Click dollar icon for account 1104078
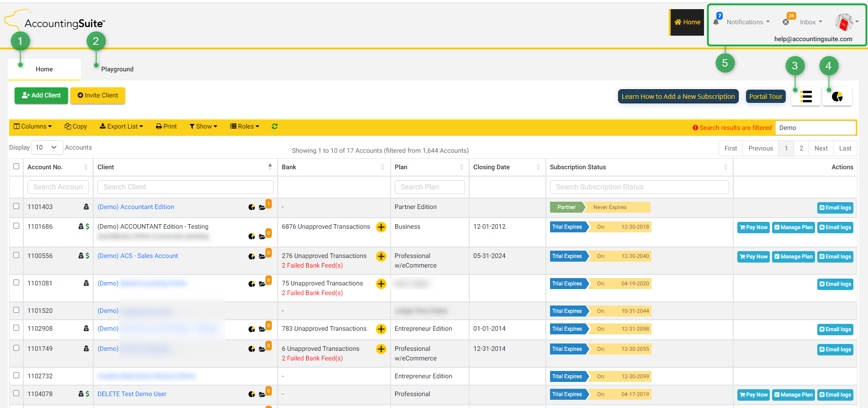This screenshot has height=408, width=868. coord(87,394)
